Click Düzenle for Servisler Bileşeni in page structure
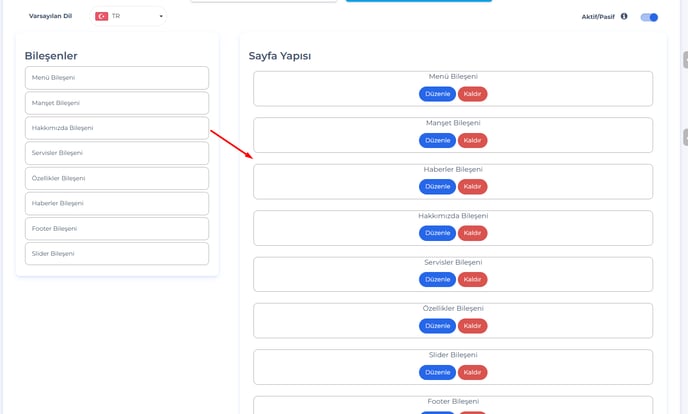The image size is (688, 414). [438, 279]
